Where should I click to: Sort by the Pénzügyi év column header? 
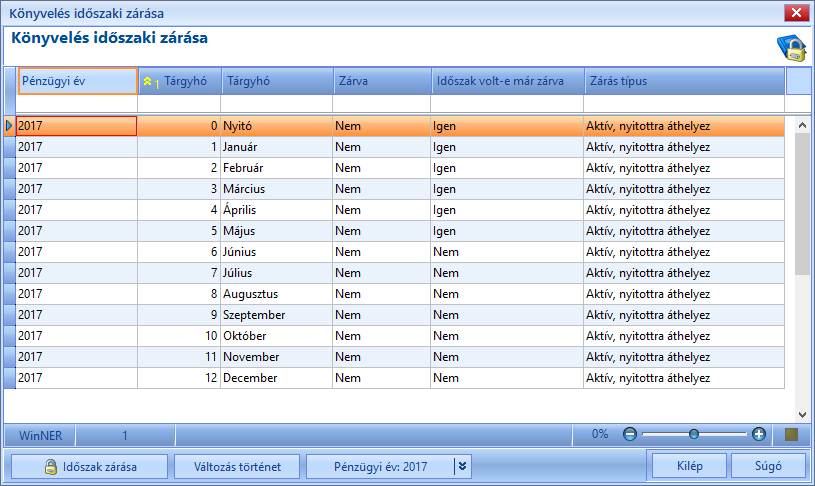[78, 81]
